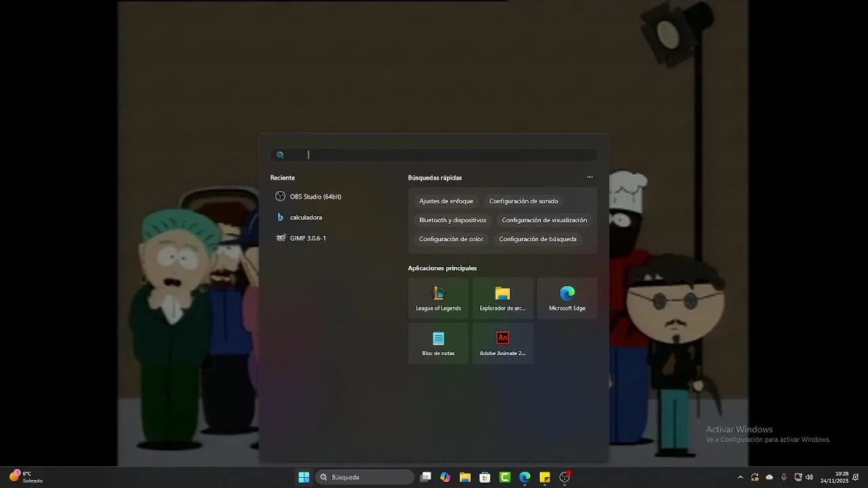Click the microphone tray icon
Screen dimensions: 868x488
[784, 477]
